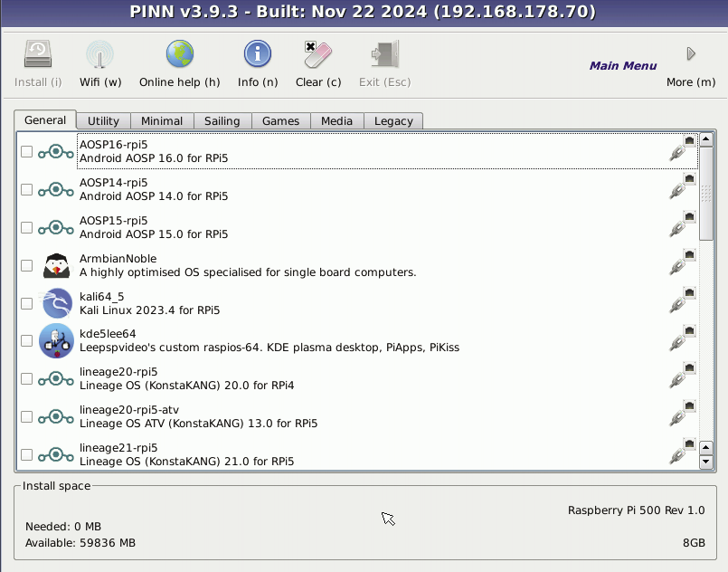Expand More (m) options arrow

pyautogui.click(x=689, y=54)
